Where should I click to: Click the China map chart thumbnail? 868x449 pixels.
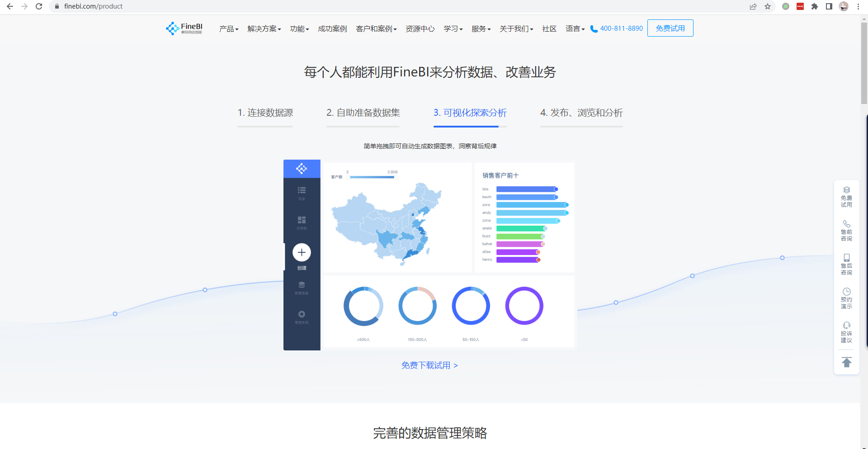click(x=386, y=224)
